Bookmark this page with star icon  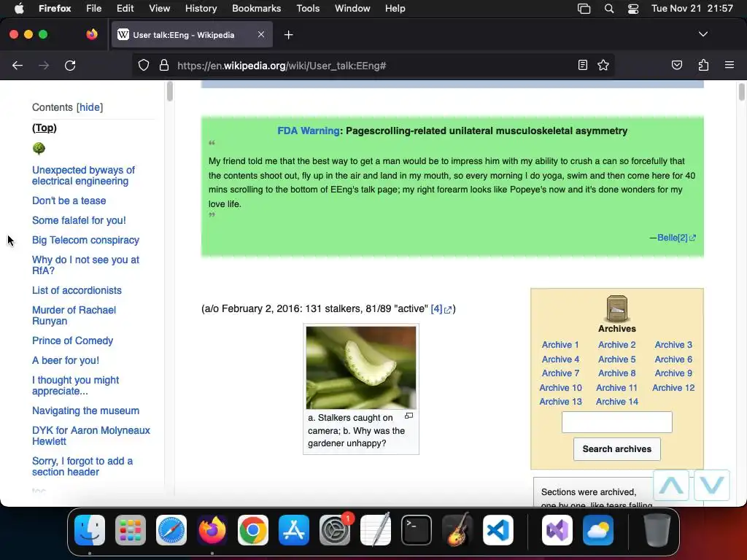point(603,65)
